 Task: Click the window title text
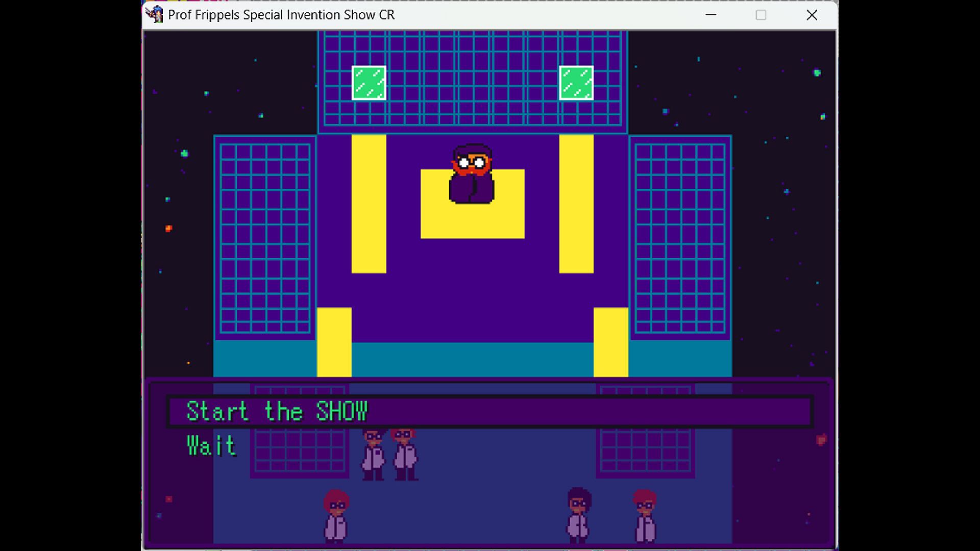[281, 15]
